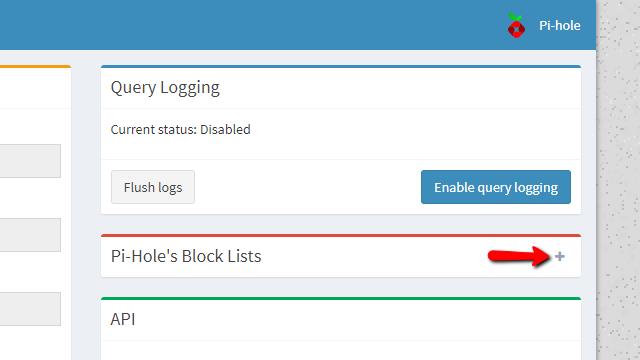Click the Flush logs button
Viewport: 640px width, 360px height.
click(x=153, y=187)
